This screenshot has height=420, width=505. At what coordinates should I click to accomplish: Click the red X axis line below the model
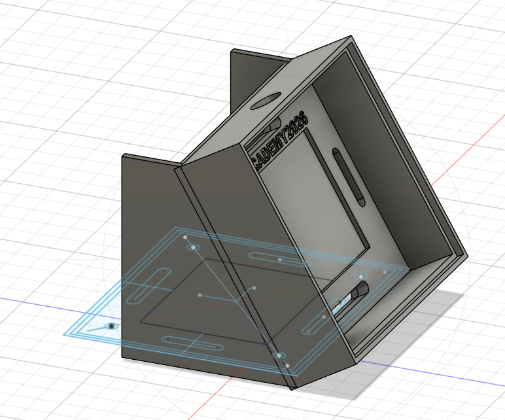pos(215,394)
